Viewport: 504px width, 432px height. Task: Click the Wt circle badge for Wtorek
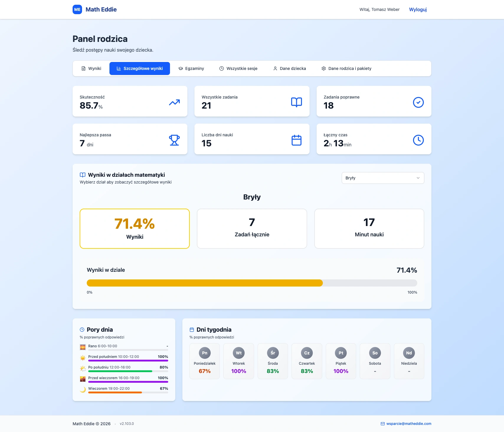point(239,353)
